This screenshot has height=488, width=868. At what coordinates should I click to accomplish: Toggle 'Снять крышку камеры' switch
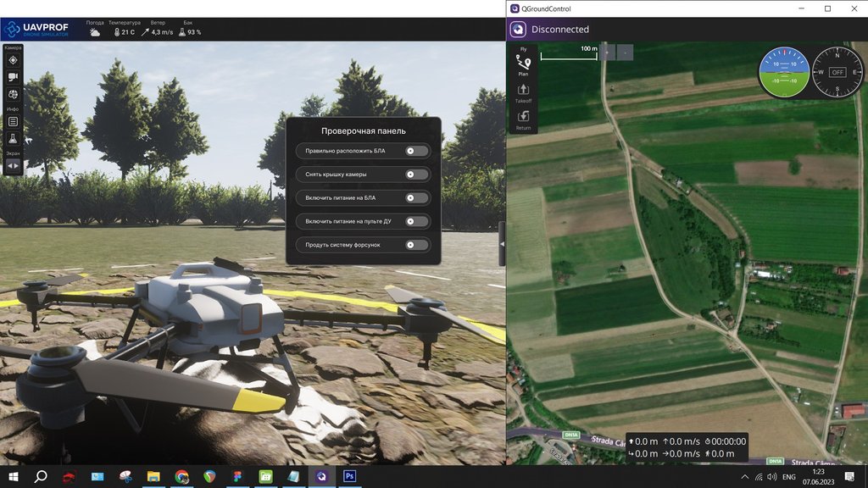click(417, 175)
